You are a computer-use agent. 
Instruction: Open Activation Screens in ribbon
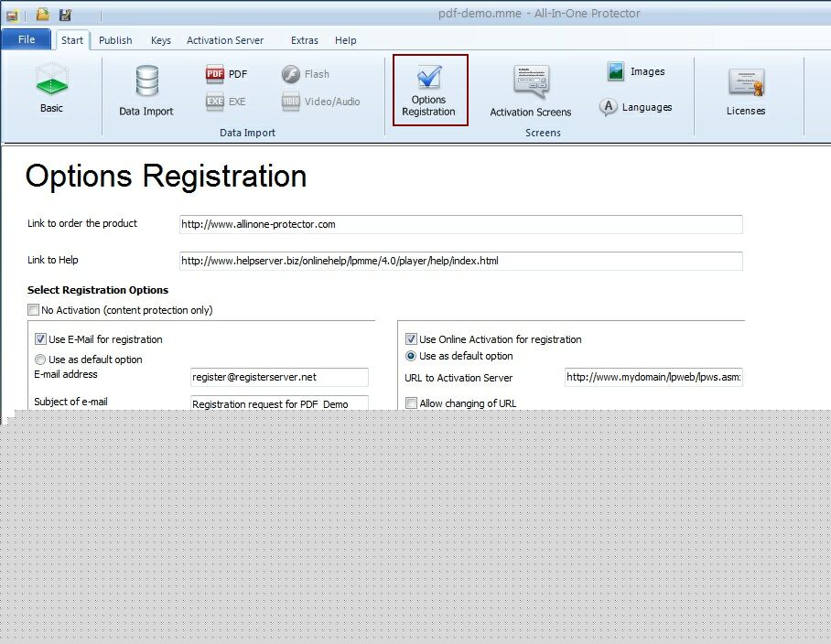point(531,82)
